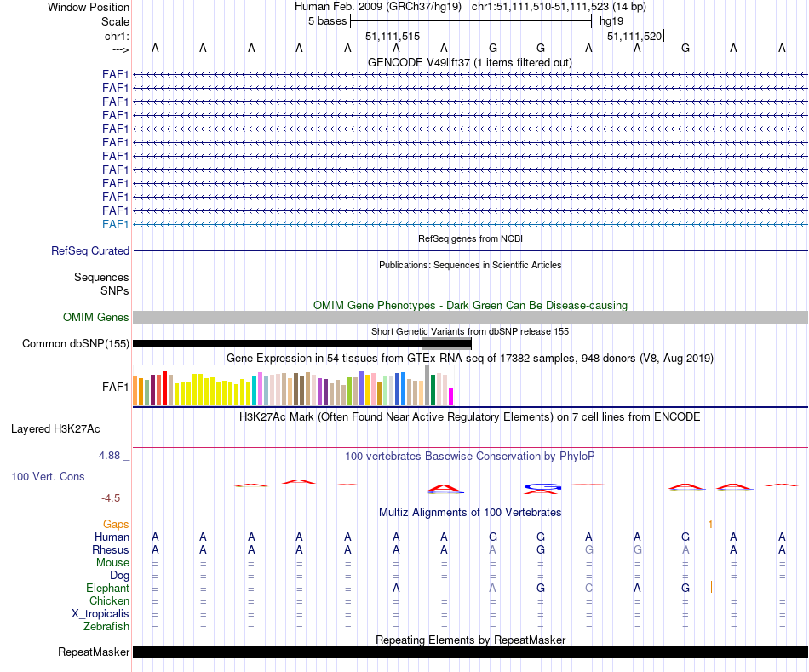Viewport: 809px width, 672px height.
Task: Click the gray OMIM Genes item bar
Action: (x=470, y=317)
